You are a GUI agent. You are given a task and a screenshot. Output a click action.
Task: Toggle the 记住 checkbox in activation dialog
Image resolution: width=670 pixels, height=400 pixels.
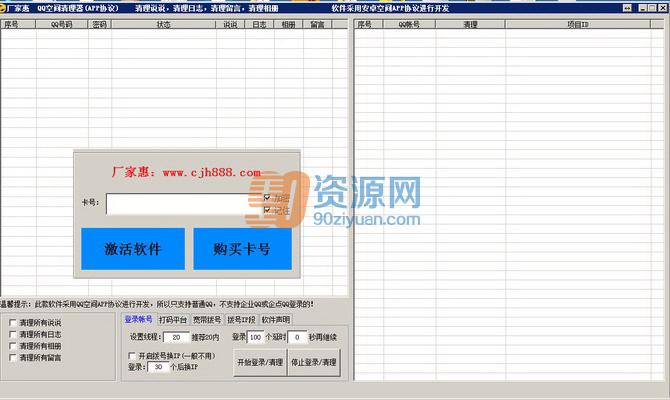(x=267, y=210)
